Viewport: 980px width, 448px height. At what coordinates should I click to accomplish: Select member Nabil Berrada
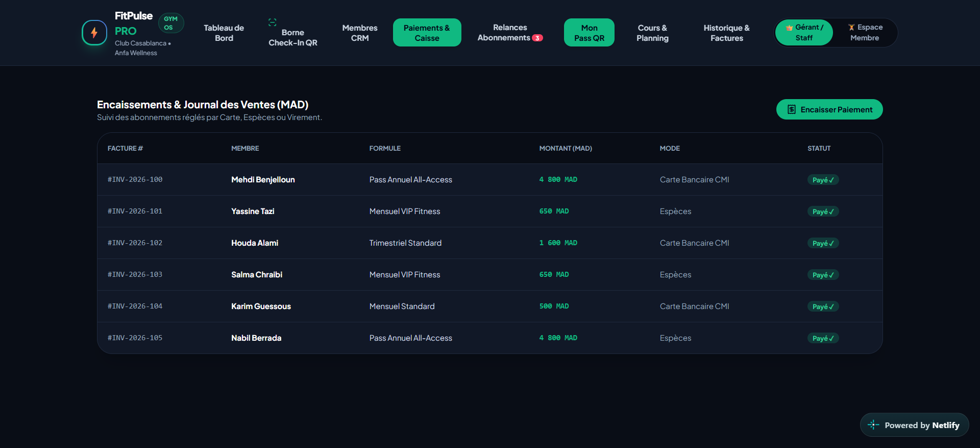[256, 338]
